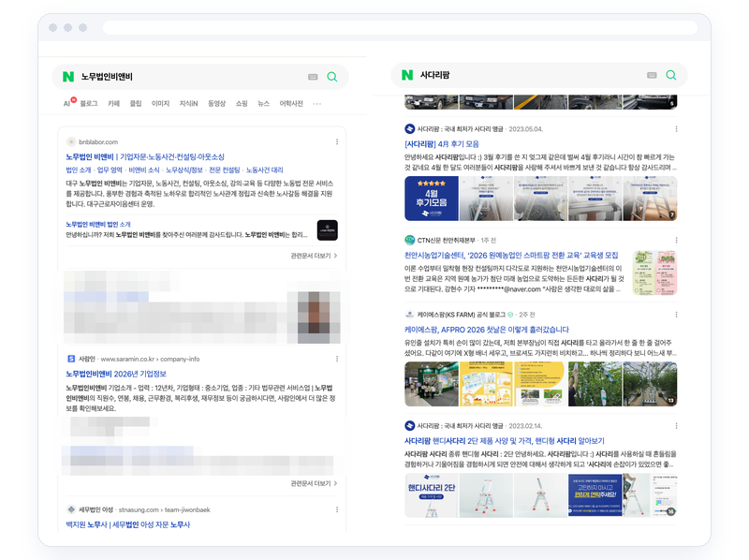Click 천안시농업기술센터 article poster thumbnail
The height and width of the screenshot is (560, 749).
[x=654, y=273]
